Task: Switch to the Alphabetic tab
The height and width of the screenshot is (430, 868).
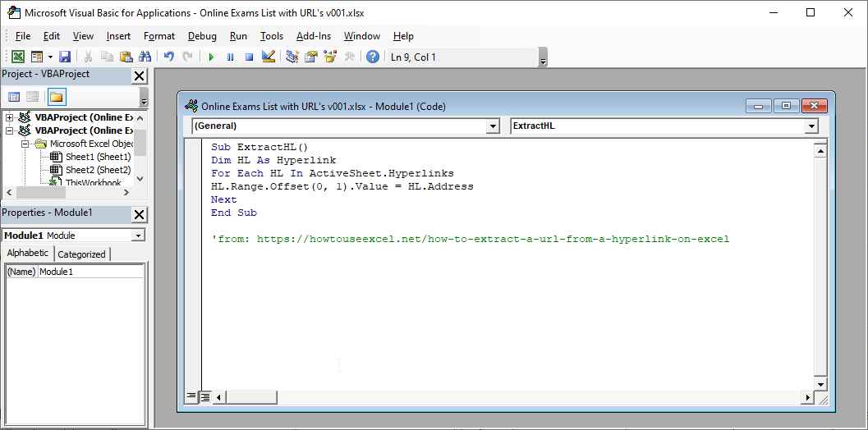Action: pyautogui.click(x=28, y=253)
